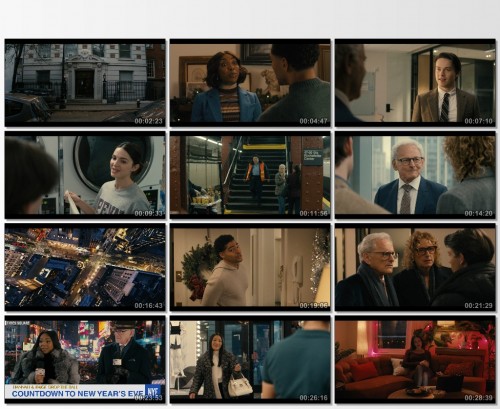Open the laundromat frame at 00:09:33
500x409 pixels.
[x=85, y=175]
